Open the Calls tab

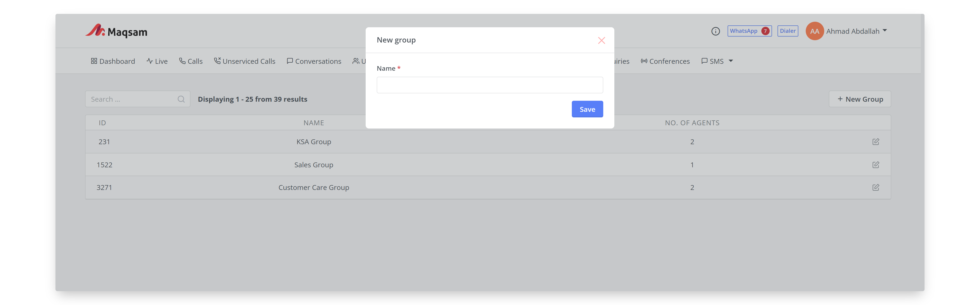pos(191,61)
